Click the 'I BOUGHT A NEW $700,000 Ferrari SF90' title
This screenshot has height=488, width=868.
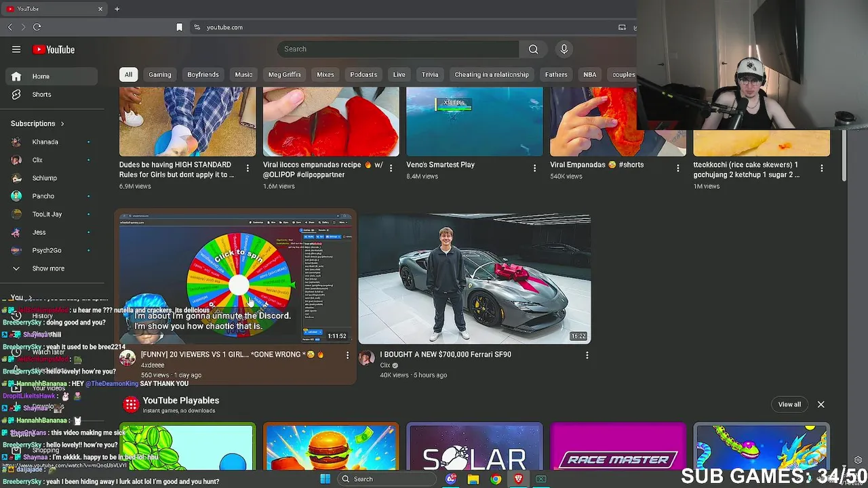click(446, 354)
